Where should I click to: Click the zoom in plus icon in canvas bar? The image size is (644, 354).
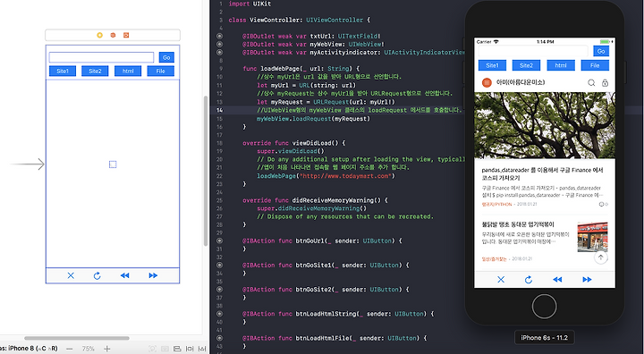pos(107,349)
